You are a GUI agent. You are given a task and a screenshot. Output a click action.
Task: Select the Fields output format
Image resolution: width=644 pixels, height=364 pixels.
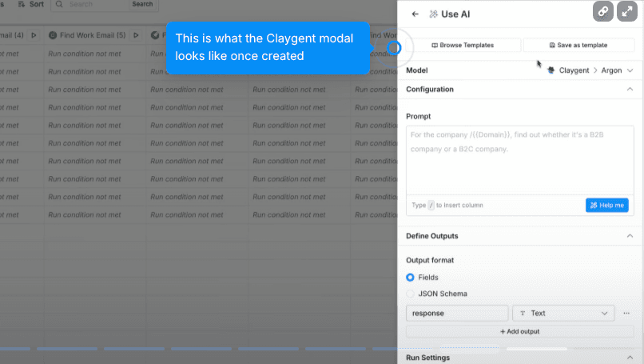[411, 278]
